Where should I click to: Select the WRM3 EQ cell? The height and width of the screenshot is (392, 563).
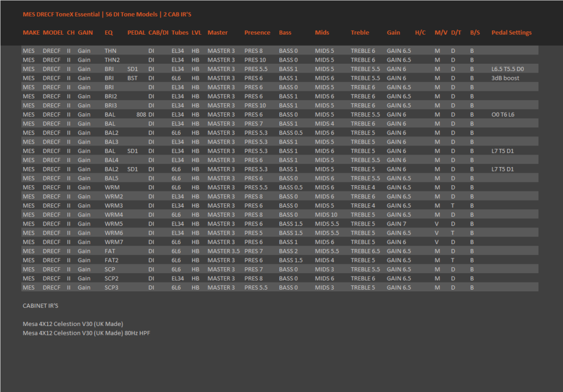tap(113, 206)
